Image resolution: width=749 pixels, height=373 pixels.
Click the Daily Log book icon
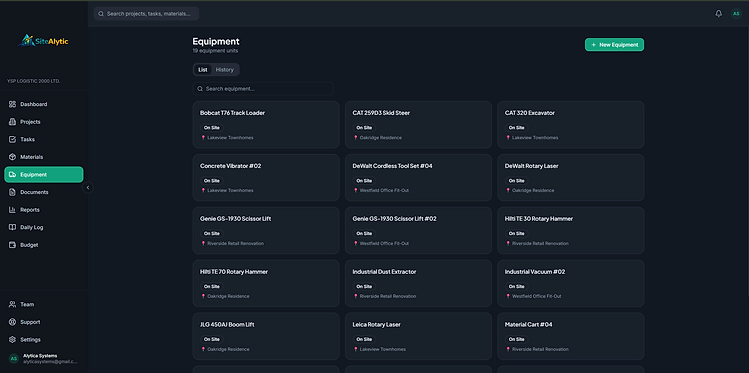click(12, 227)
